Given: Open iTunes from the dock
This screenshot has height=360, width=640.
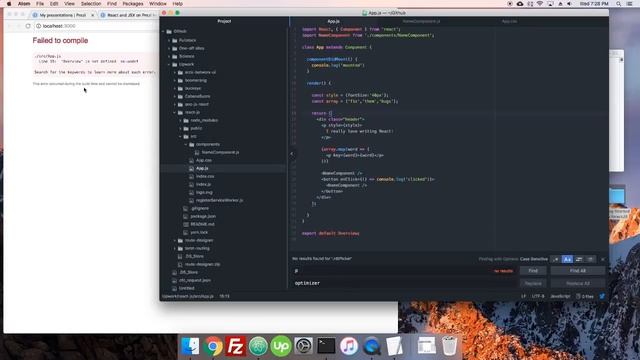Looking at the screenshot, I should [349, 346].
